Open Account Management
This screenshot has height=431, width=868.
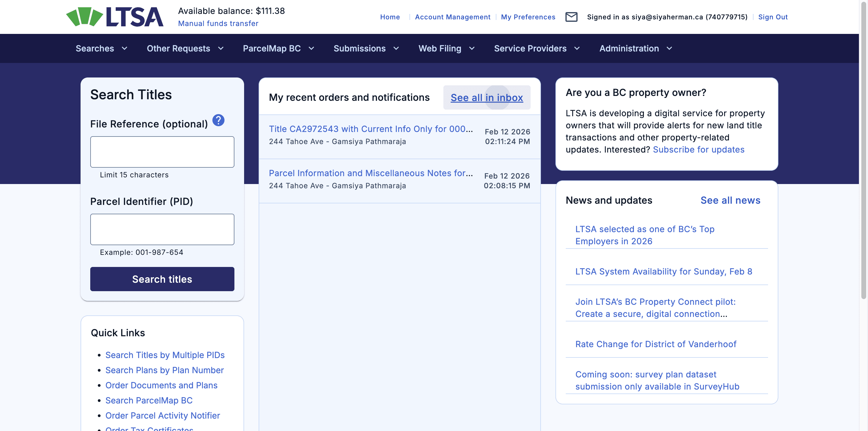pyautogui.click(x=452, y=17)
